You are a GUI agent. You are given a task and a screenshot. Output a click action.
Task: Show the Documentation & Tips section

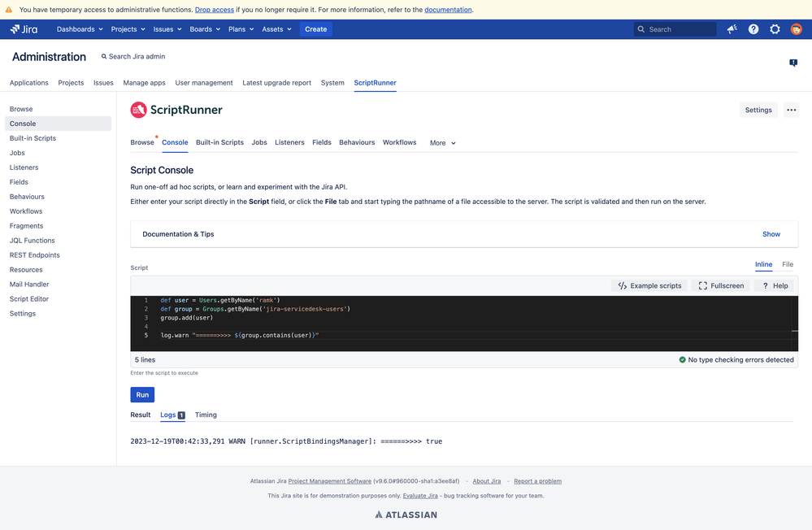pos(771,234)
